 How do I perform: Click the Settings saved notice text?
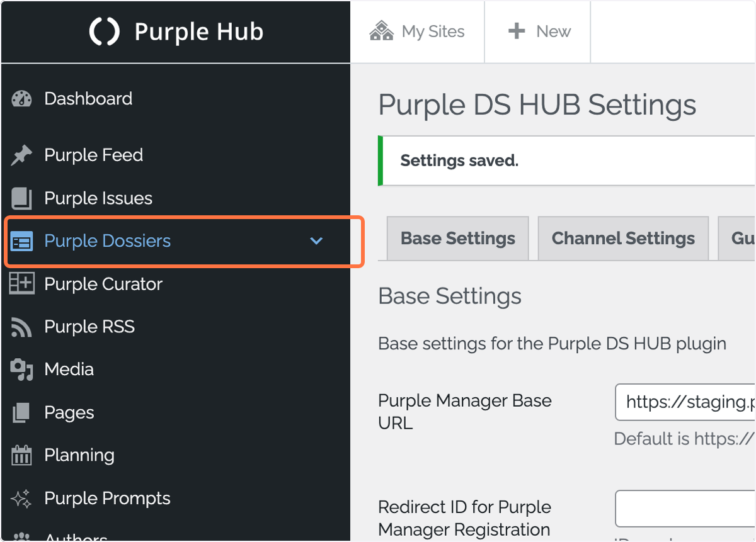pyautogui.click(x=459, y=161)
